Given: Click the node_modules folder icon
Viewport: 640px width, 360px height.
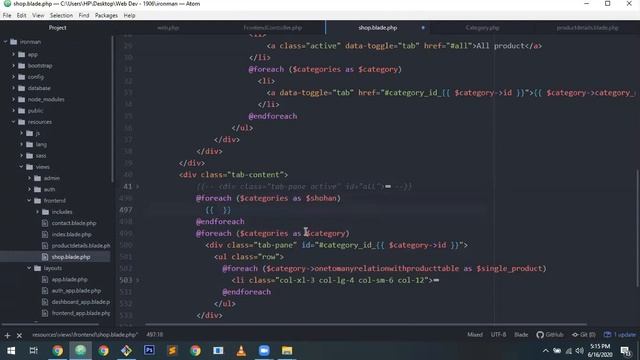Looking at the screenshot, I should coord(22,99).
